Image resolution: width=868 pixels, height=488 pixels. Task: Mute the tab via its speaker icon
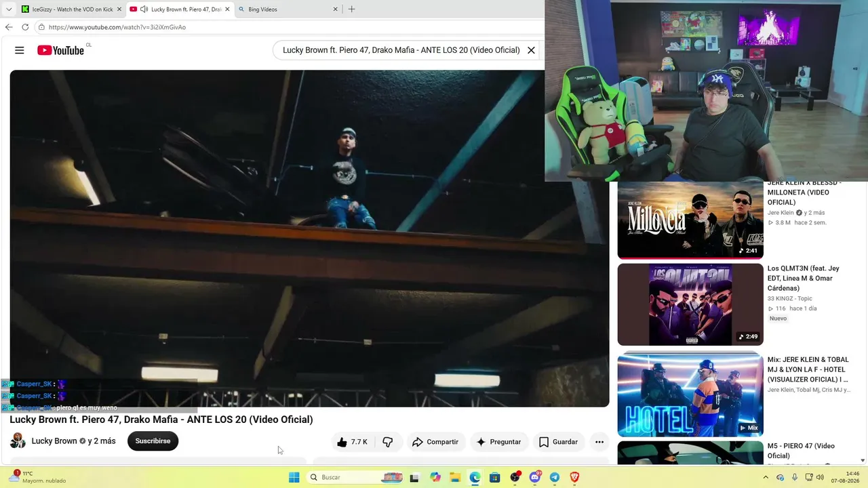[x=144, y=9]
